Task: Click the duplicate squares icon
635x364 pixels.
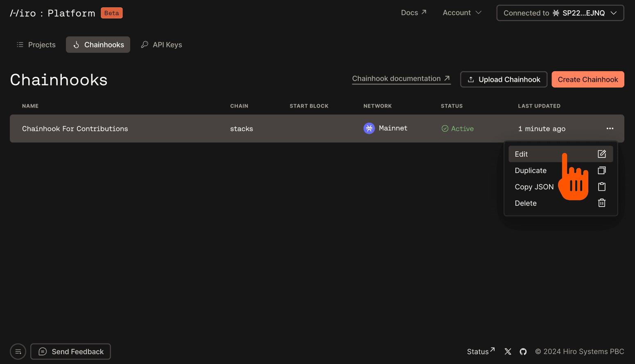Action: coord(601,170)
